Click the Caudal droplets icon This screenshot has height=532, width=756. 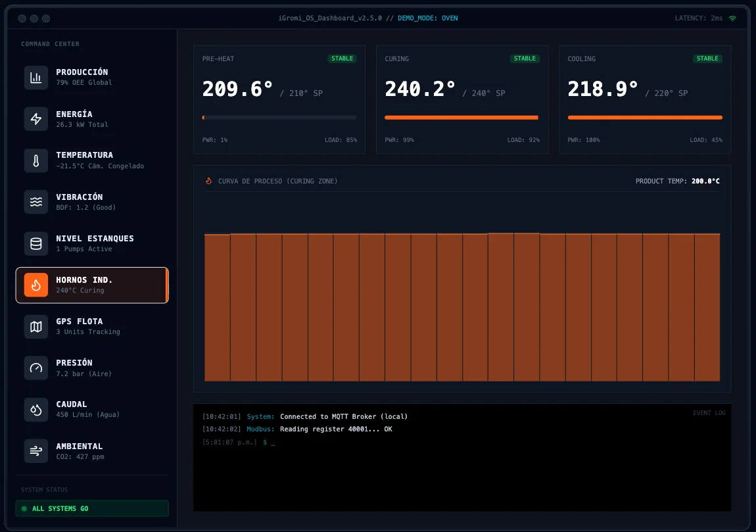36,410
